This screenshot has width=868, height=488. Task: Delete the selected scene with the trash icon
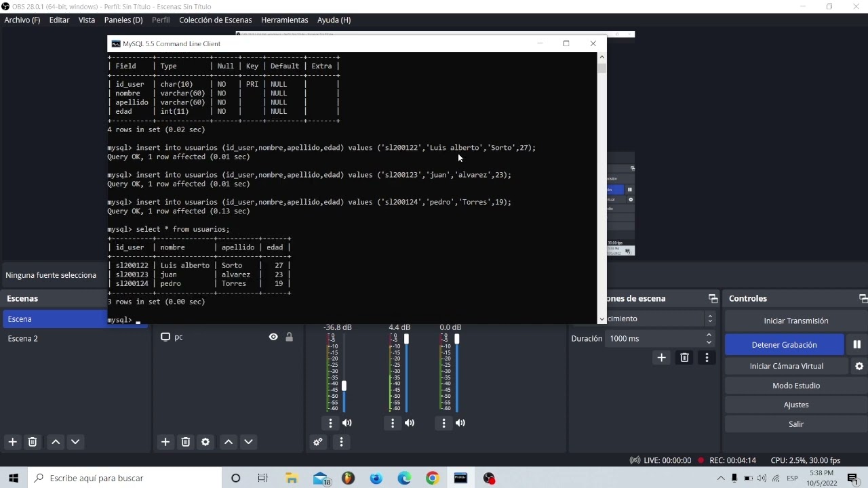pos(32,442)
